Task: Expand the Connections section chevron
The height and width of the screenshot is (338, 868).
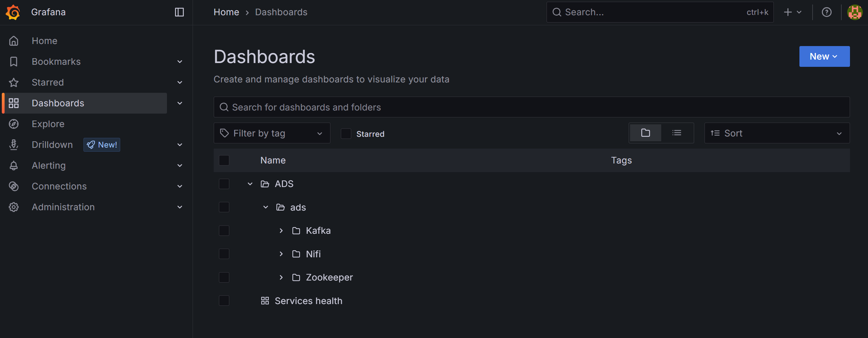Action: pyautogui.click(x=180, y=186)
